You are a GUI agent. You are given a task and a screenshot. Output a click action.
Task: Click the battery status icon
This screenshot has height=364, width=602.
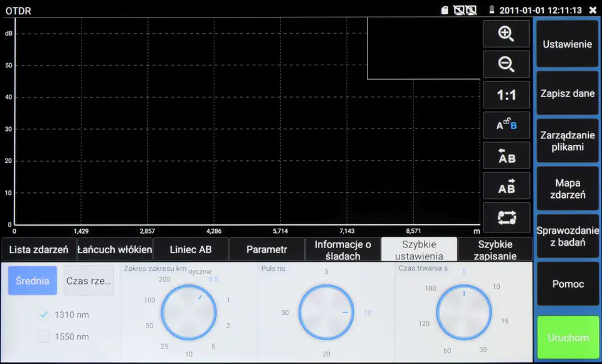click(x=492, y=11)
